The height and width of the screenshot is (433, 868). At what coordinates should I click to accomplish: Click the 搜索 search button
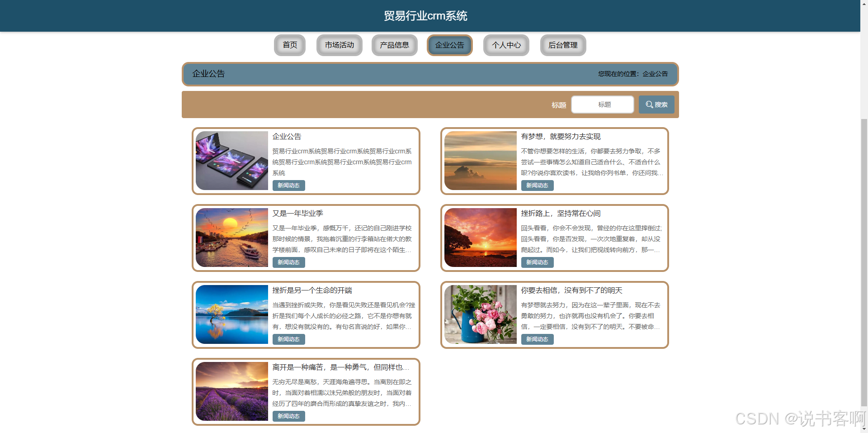coord(656,104)
